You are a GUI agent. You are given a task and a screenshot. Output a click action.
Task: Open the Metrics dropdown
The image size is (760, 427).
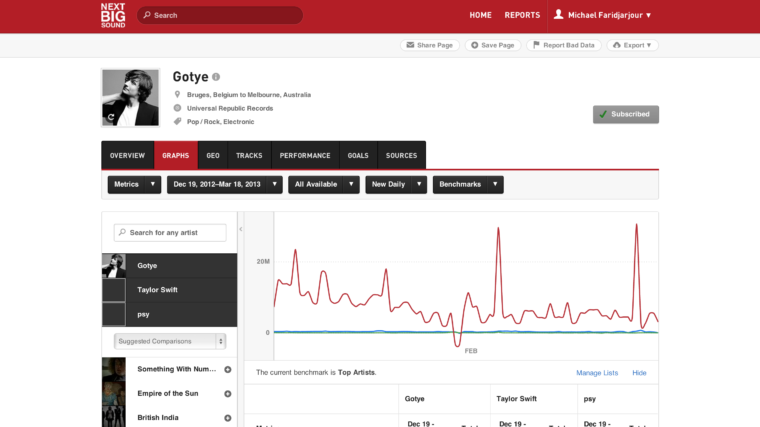click(134, 185)
